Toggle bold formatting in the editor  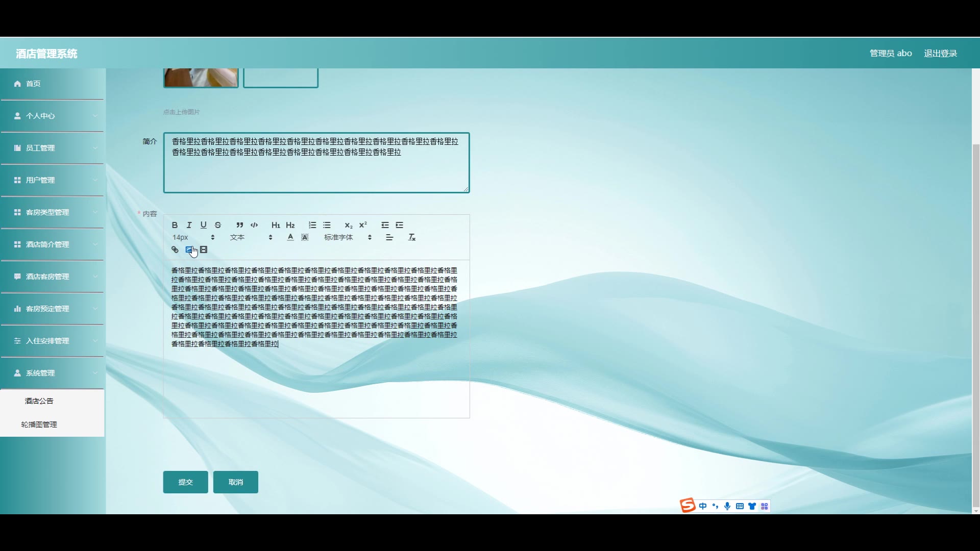coord(175,225)
